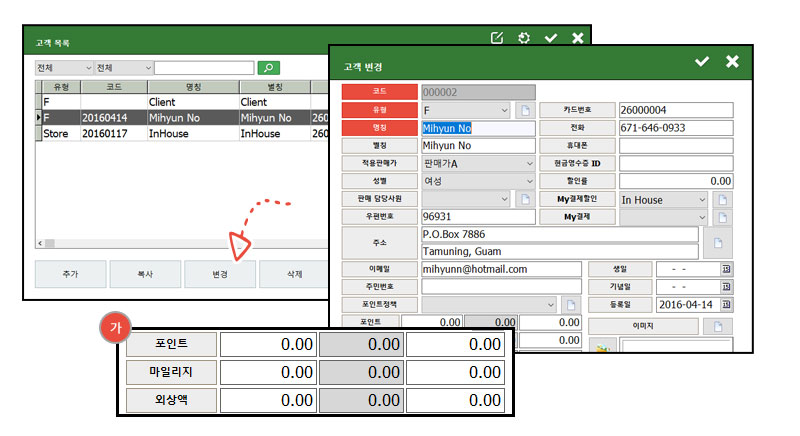Expand second 전체 filter dropdown
Viewport: 800px width, 436px height.
pos(124,67)
